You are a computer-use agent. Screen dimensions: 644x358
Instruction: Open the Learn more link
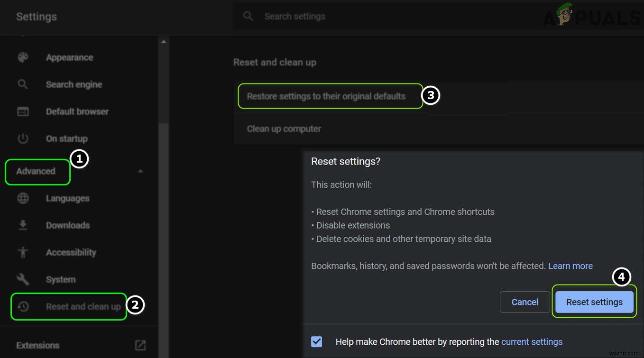570,266
